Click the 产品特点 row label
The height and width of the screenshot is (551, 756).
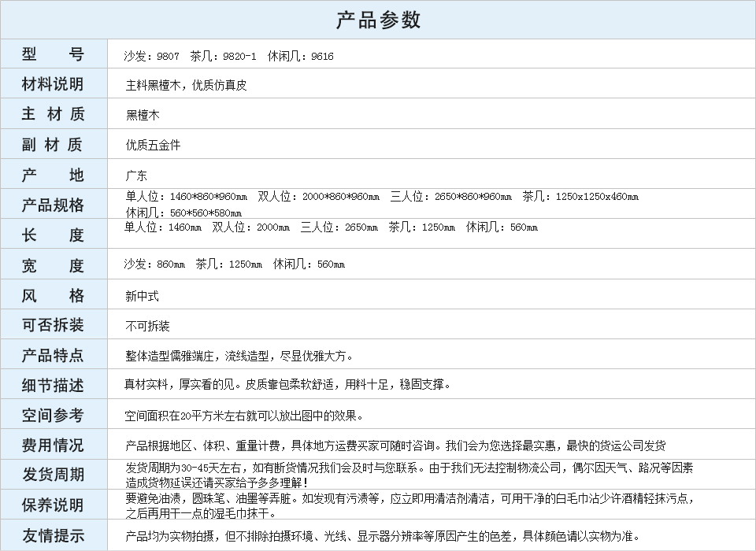pos(53,355)
